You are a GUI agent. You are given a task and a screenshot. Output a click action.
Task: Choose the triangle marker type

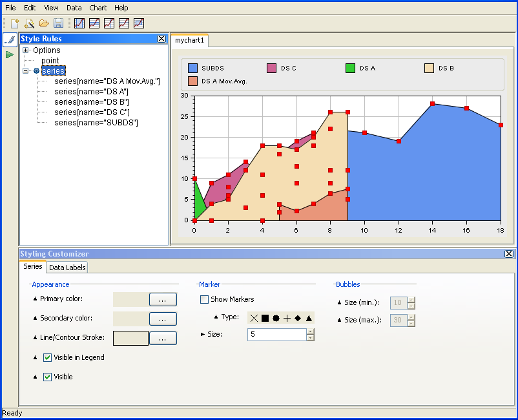(x=309, y=318)
